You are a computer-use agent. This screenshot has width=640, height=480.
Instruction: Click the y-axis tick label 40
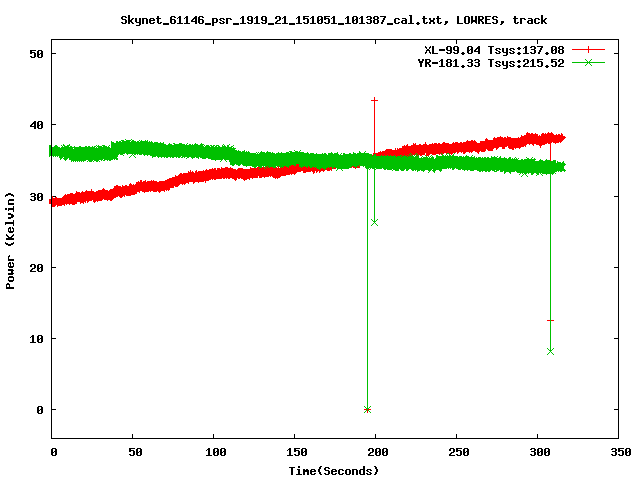coord(34,125)
